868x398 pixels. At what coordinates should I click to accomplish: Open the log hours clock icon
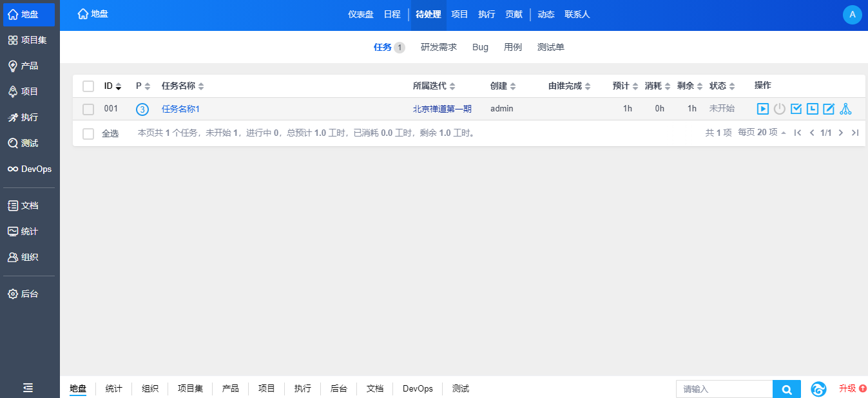tap(813, 109)
